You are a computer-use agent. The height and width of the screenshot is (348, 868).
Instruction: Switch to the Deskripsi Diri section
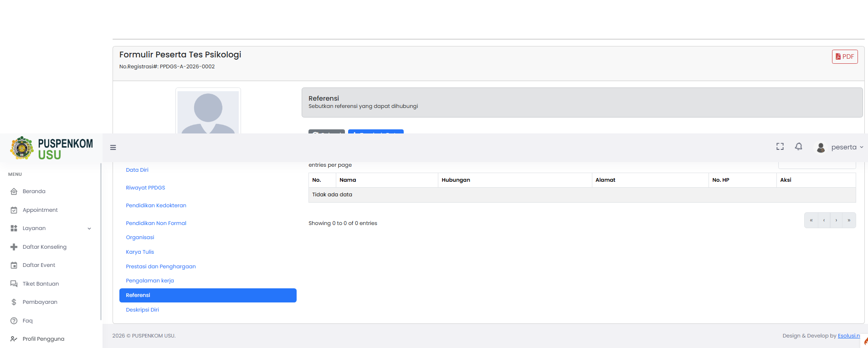142,310
